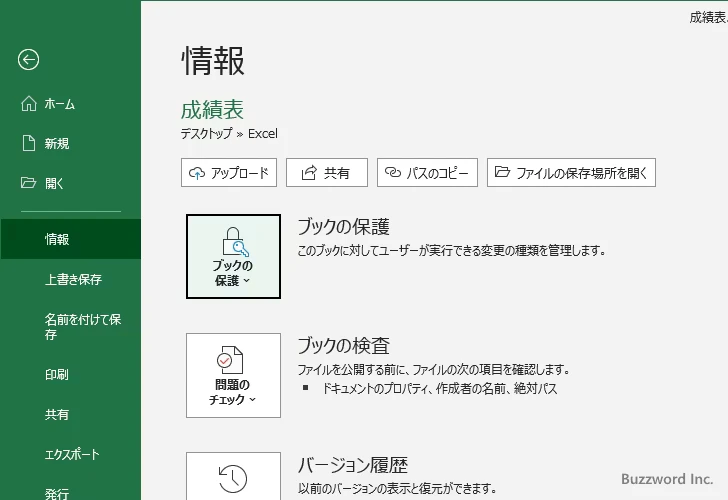Click the 新規 blank page icon
This screenshot has height=500, width=728.
29,143
